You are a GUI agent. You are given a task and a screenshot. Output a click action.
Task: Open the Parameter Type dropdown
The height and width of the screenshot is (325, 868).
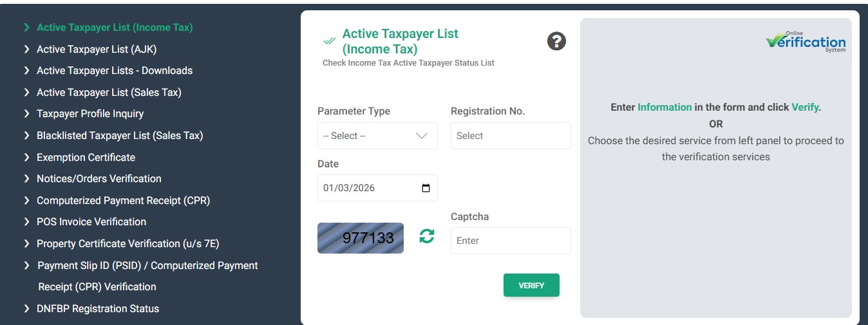(377, 136)
